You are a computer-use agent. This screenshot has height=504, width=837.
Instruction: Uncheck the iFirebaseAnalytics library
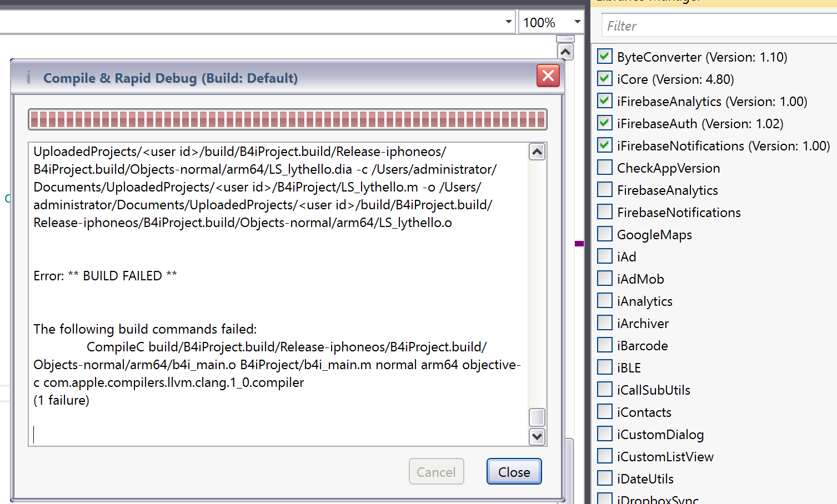[x=605, y=101]
